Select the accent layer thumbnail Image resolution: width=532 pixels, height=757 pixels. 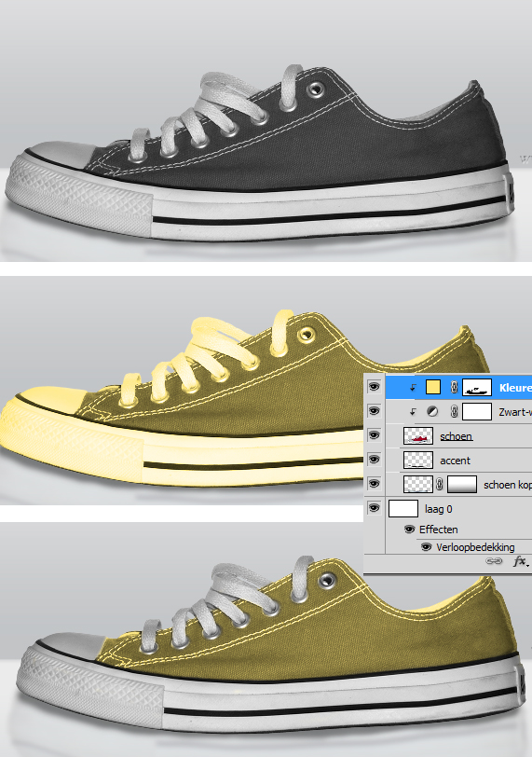pyautogui.click(x=418, y=460)
